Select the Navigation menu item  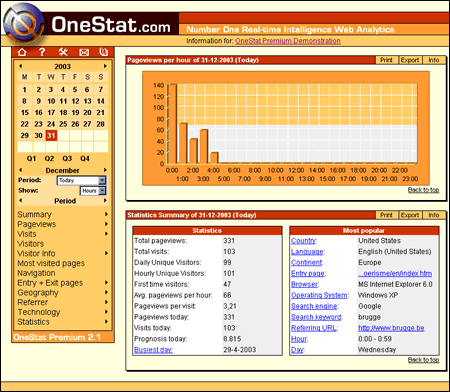[36, 273]
